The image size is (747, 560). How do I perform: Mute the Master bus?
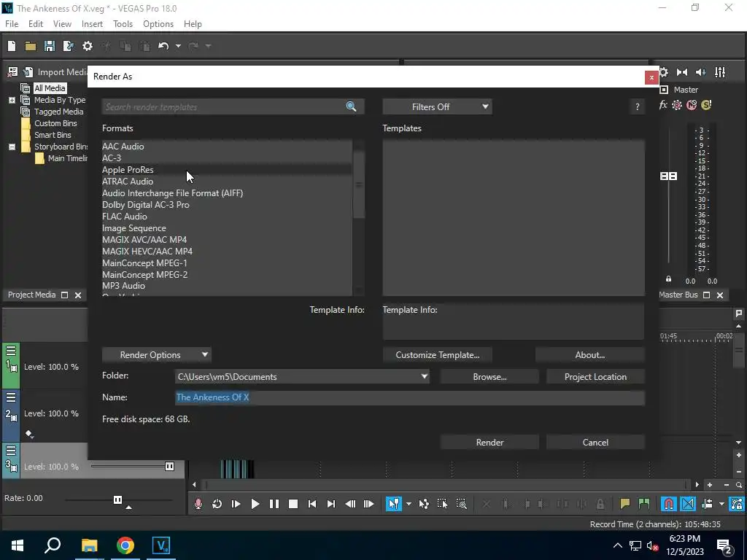(x=692, y=105)
